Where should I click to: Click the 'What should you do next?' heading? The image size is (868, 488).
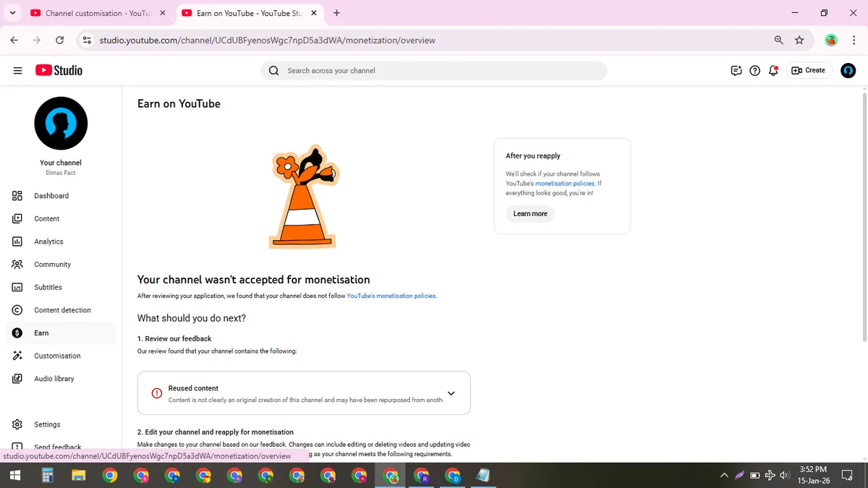192,318
